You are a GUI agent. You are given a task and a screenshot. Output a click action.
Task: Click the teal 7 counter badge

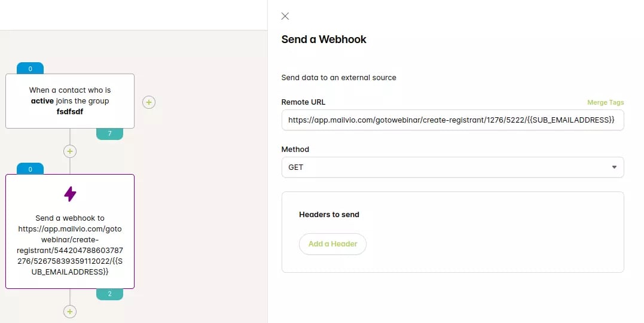tap(109, 134)
